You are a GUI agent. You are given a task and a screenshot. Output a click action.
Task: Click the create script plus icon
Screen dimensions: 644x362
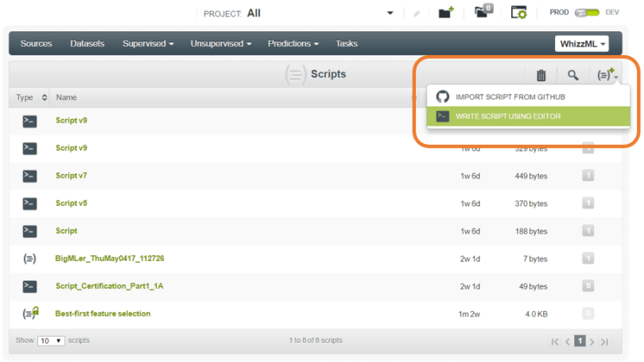pyautogui.click(x=606, y=75)
